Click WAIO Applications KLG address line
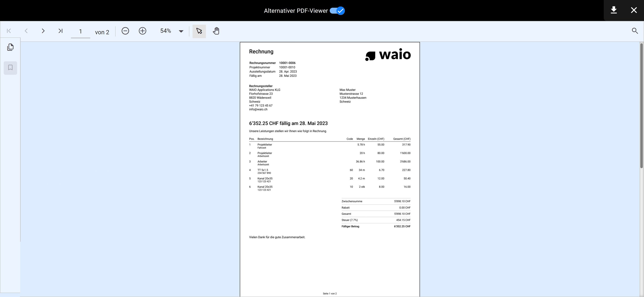 pyautogui.click(x=265, y=90)
